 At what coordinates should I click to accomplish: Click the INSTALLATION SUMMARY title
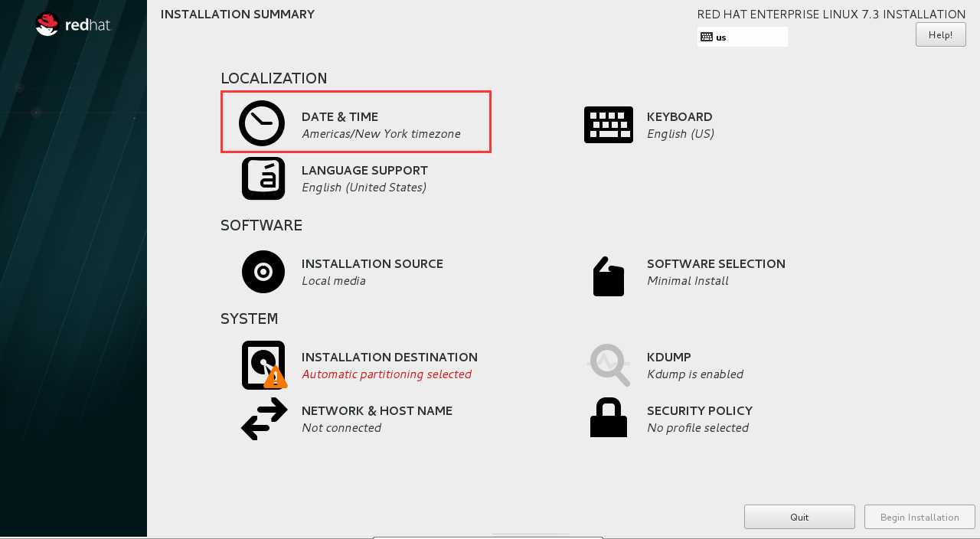point(237,15)
